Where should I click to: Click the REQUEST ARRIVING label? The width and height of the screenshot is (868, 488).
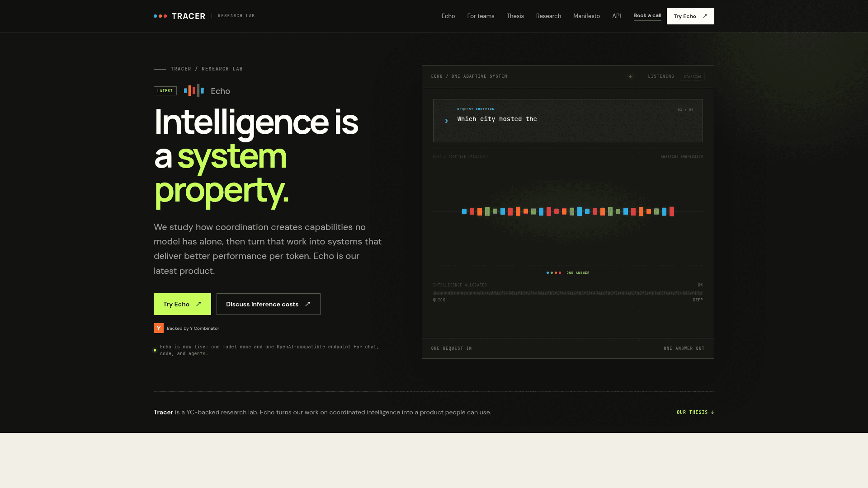tap(476, 109)
